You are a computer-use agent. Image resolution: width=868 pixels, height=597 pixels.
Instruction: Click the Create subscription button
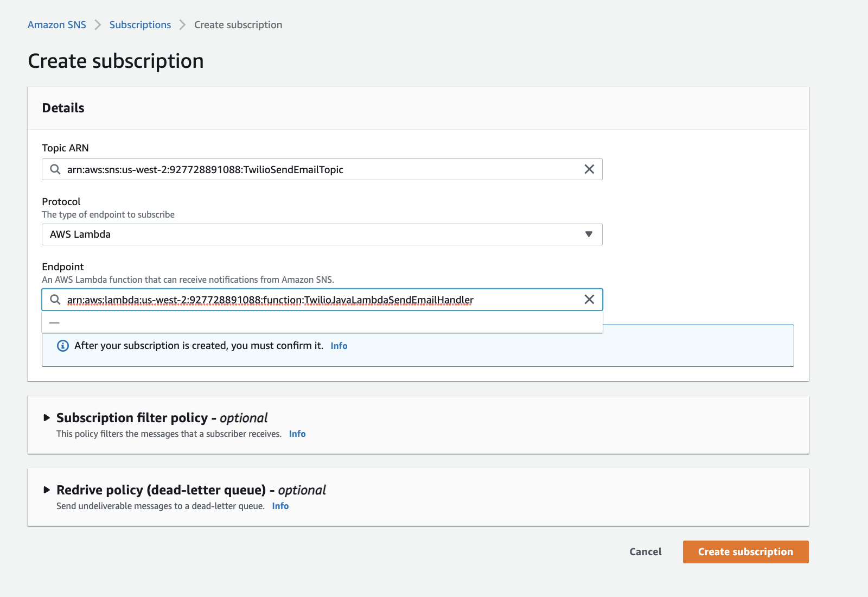746,552
